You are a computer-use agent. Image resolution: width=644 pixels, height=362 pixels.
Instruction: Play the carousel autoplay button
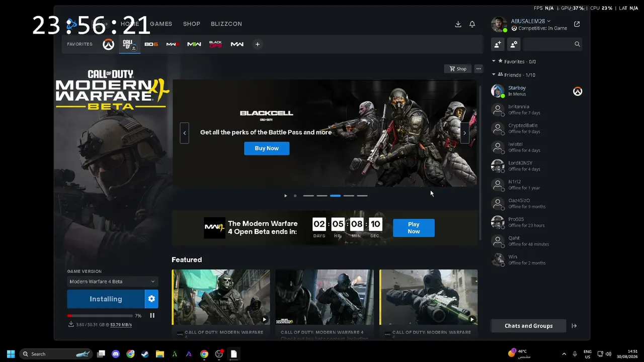coord(285,196)
